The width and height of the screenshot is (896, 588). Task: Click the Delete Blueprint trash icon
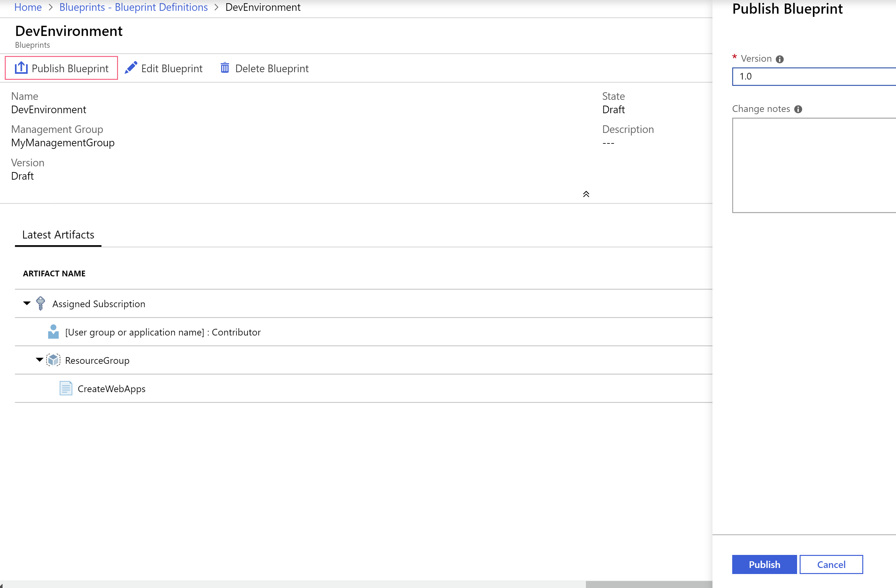[x=225, y=68]
